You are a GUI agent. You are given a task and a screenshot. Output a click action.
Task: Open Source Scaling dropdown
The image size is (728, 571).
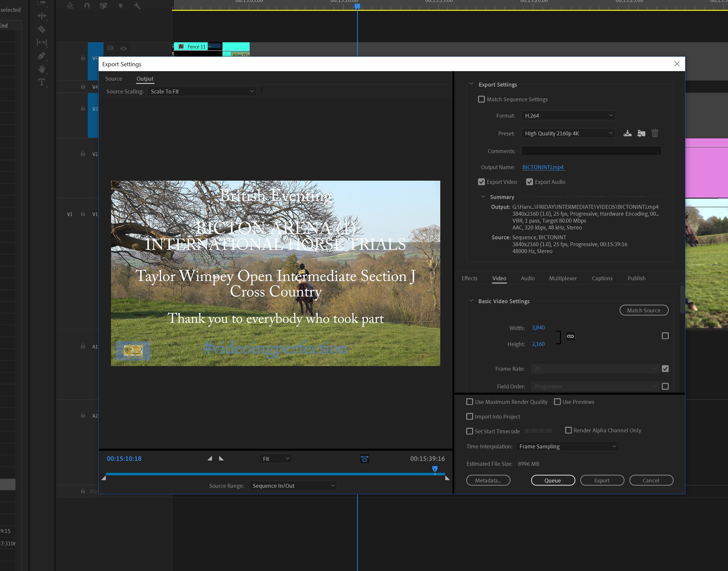point(202,91)
